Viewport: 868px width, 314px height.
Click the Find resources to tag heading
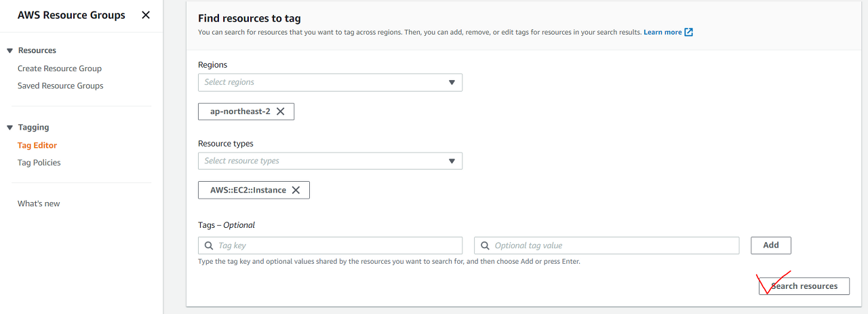250,18
